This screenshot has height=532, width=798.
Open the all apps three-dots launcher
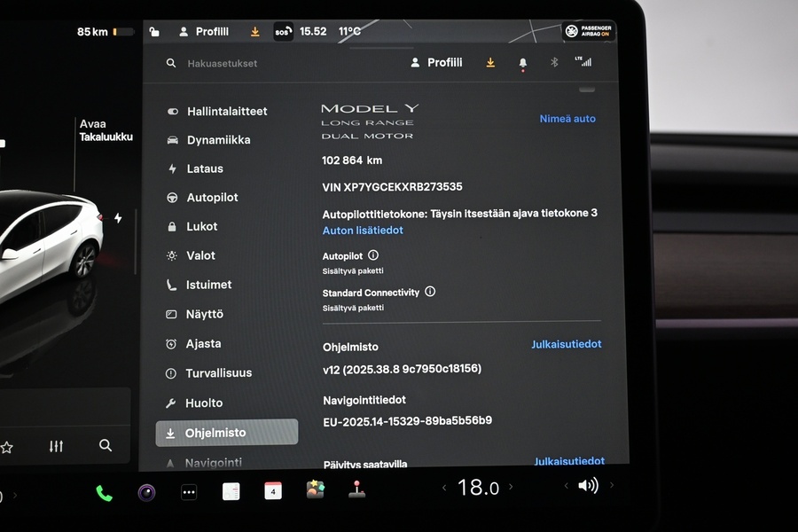pos(189,492)
